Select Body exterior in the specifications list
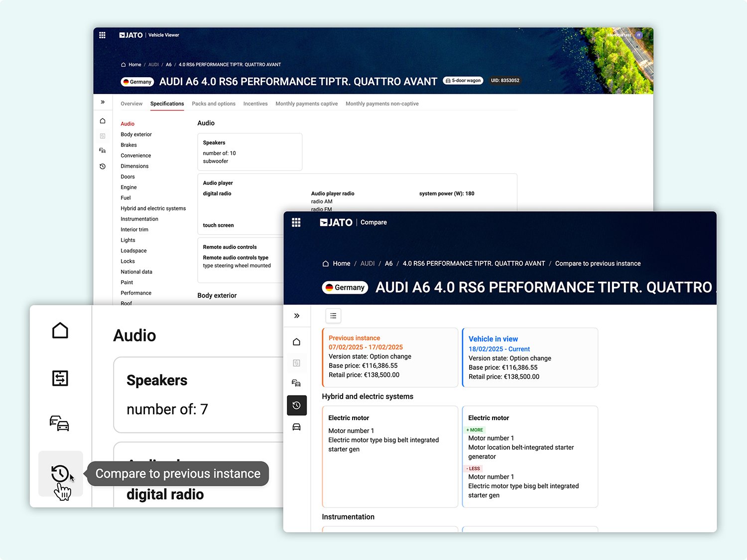This screenshot has width=747, height=560. pos(136,134)
